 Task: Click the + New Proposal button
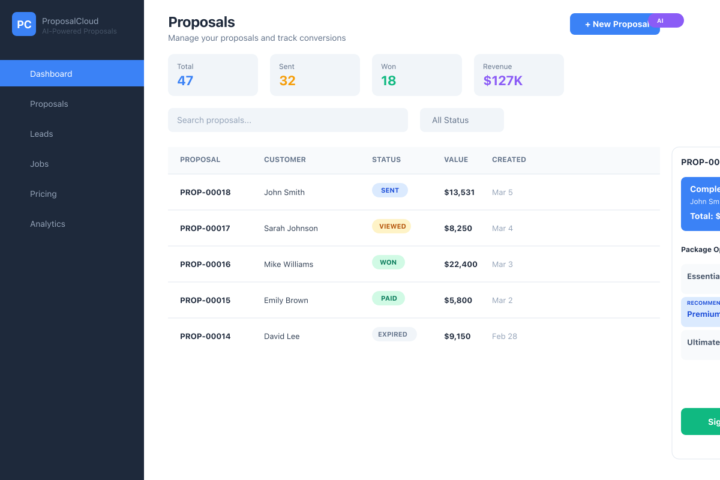coord(614,24)
